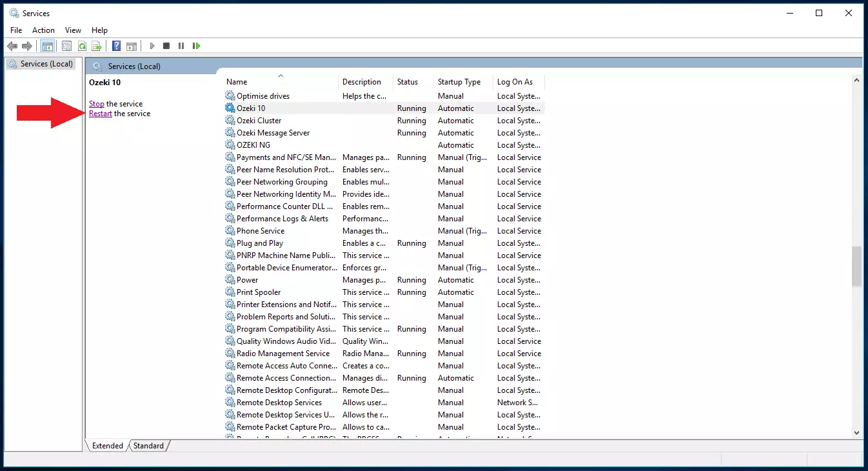Image resolution: width=868 pixels, height=471 pixels.
Task: Toggle Show/Hide Console Tree toolbar button
Action: [47, 46]
